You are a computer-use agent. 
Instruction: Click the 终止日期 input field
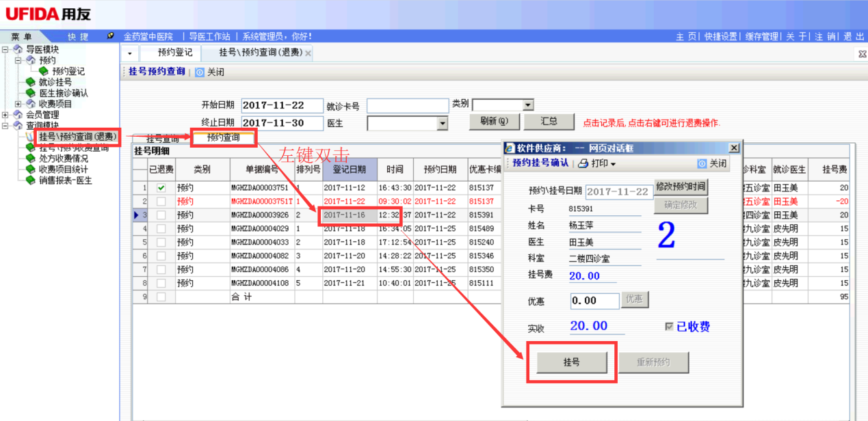(x=282, y=123)
